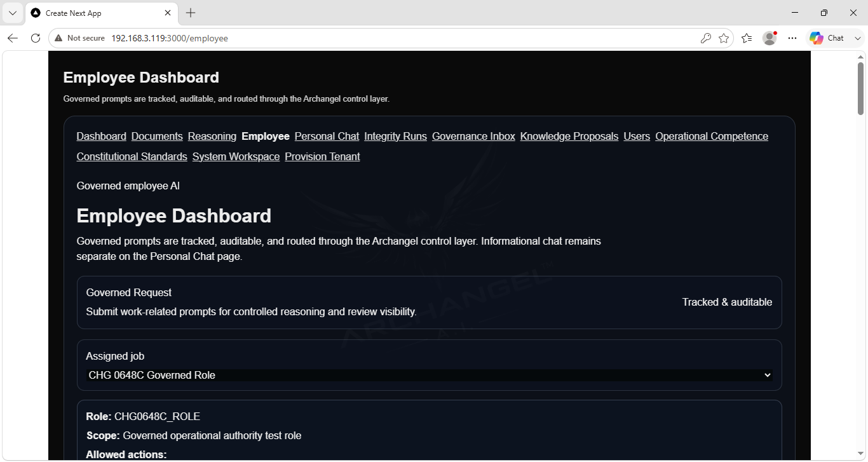Open Constitutional Standards link
Screen dimensions: 868x462
132,156
